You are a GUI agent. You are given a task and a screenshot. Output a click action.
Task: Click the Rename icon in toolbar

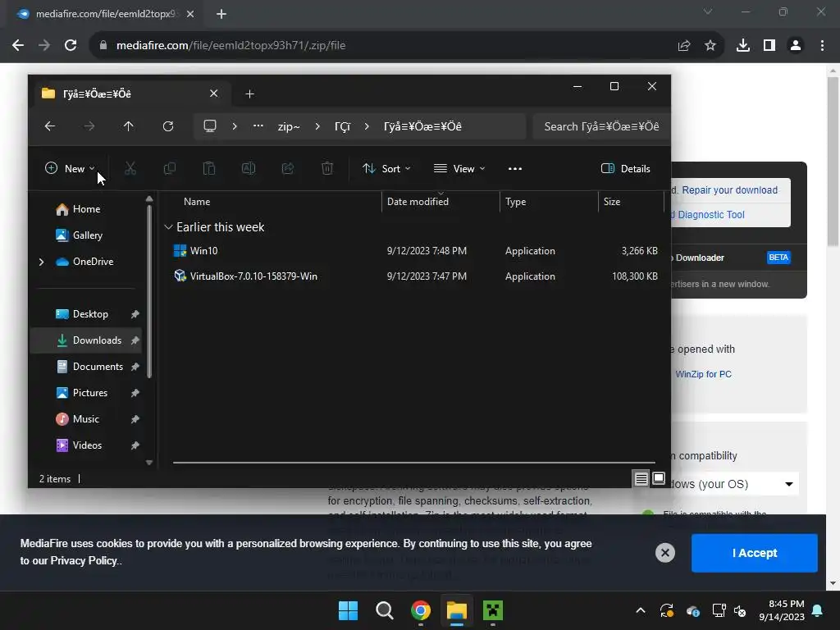pyautogui.click(x=249, y=169)
